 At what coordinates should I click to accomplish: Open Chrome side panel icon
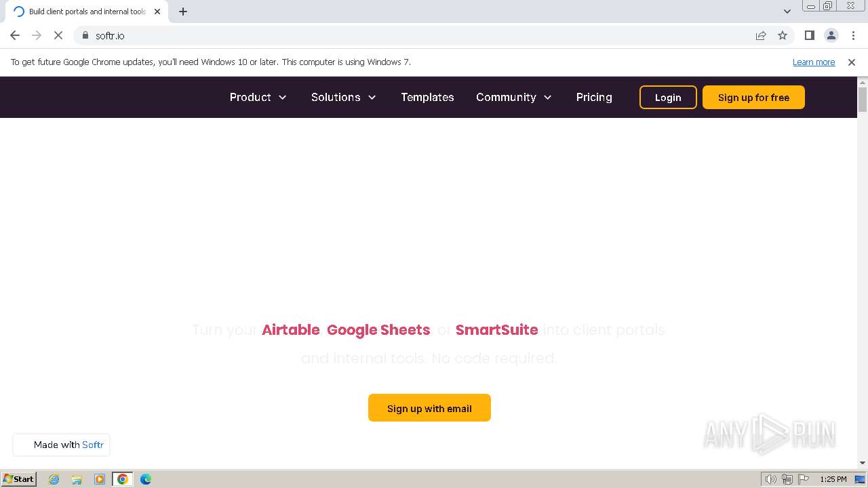pyautogui.click(x=809, y=35)
